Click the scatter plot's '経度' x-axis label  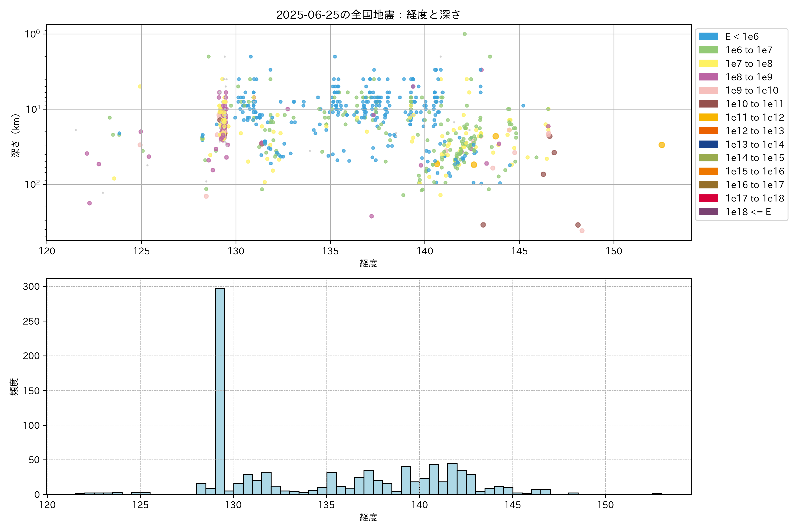368,263
